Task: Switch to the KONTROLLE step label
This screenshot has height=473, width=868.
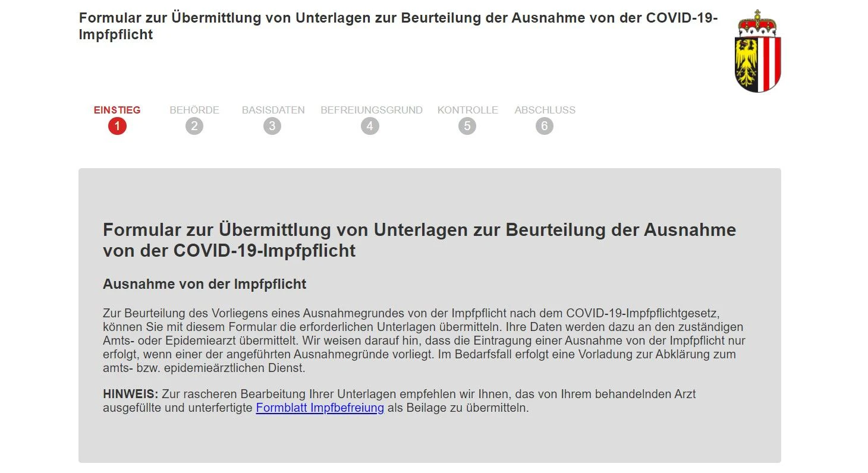Action: (468, 110)
